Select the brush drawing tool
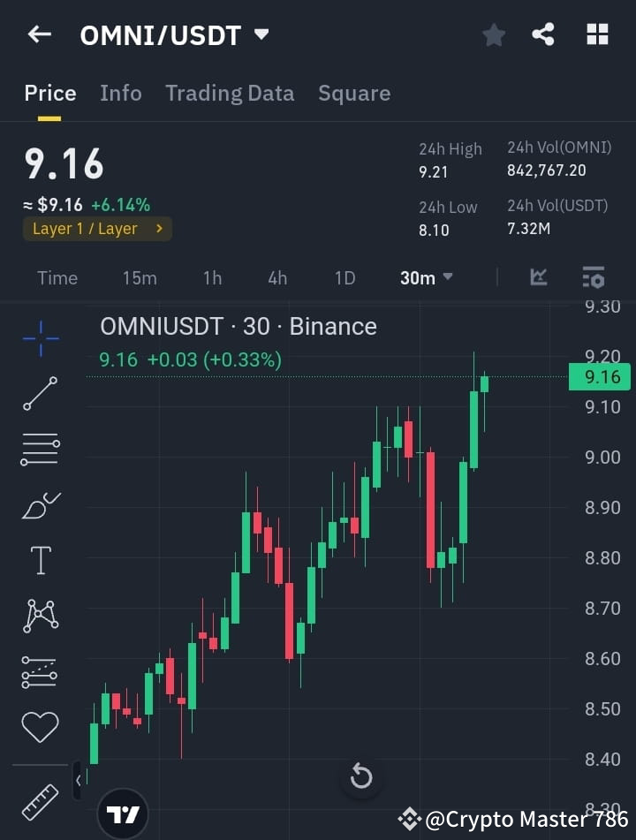 coord(42,505)
